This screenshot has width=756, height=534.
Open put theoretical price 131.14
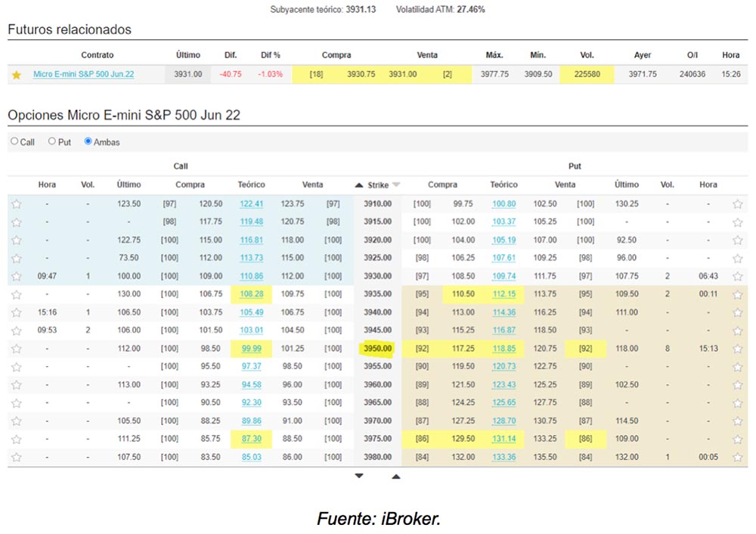coord(503,439)
